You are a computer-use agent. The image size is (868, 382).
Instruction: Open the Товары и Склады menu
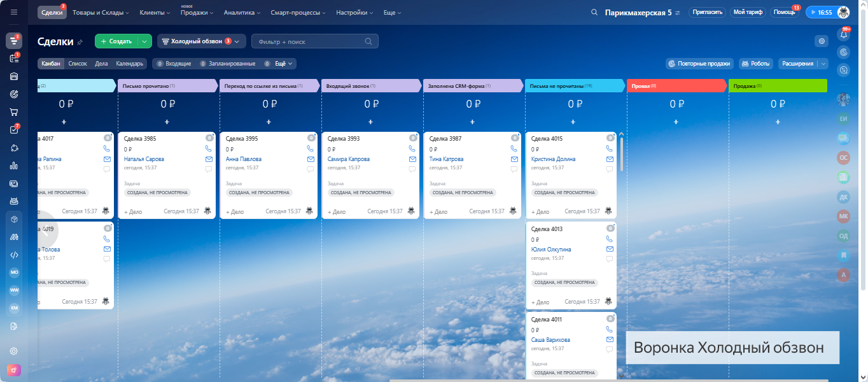coord(101,12)
